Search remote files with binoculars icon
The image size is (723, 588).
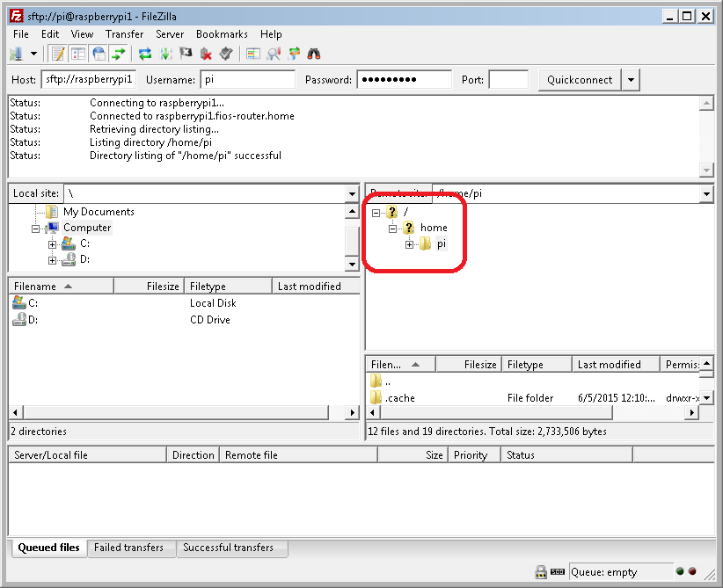click(x=314, y=54)
